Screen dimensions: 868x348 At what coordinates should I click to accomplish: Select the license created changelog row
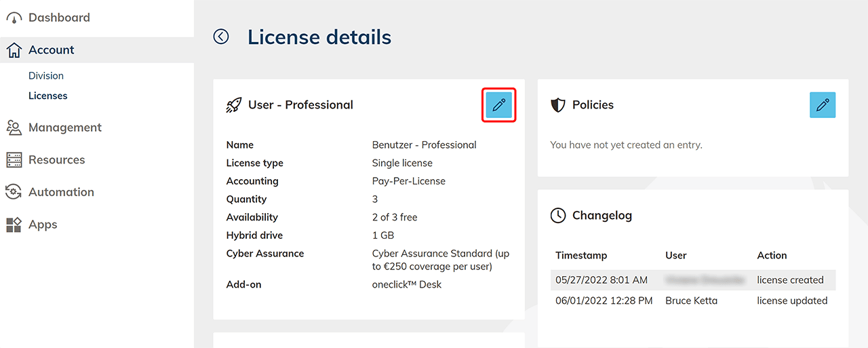pyautogui.click(x=692, y=279)
